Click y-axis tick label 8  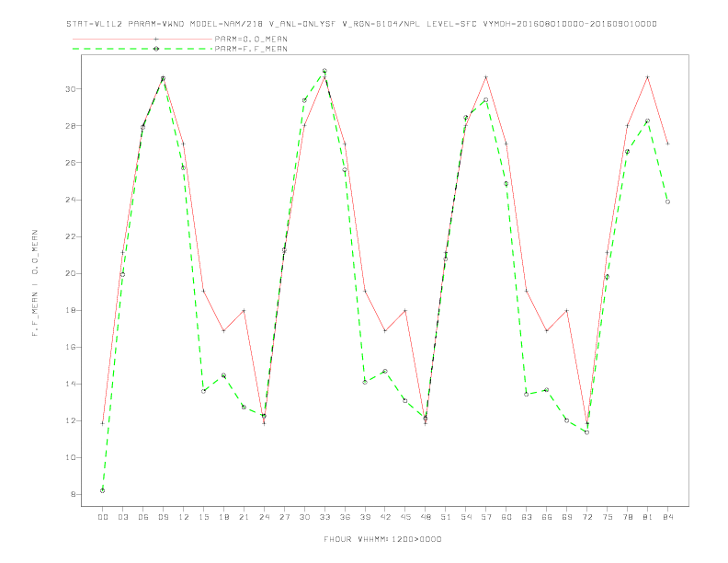click(74, 494)
